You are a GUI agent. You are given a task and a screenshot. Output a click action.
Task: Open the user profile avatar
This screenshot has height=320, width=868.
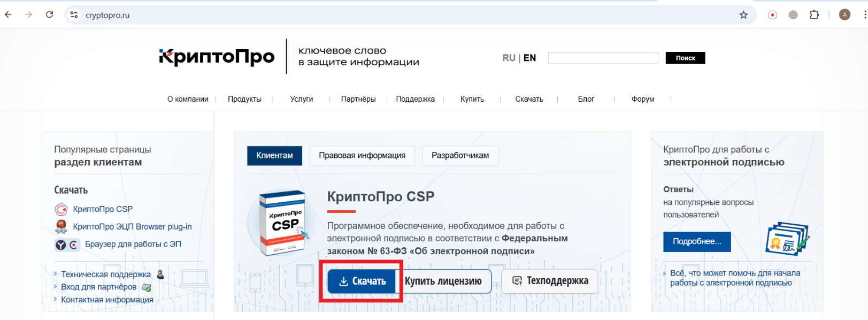(x=844, y=15)
